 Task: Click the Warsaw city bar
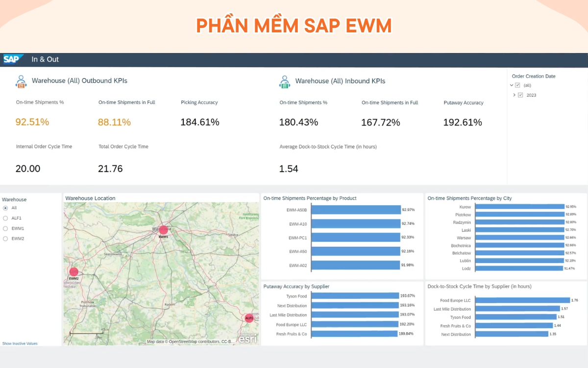[520, 238]
